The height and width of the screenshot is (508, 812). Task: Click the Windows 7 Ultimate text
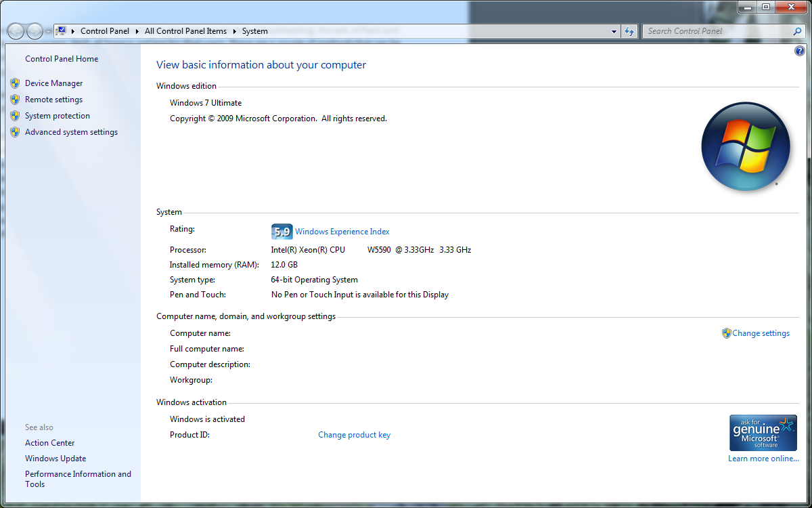coord(206,103)
